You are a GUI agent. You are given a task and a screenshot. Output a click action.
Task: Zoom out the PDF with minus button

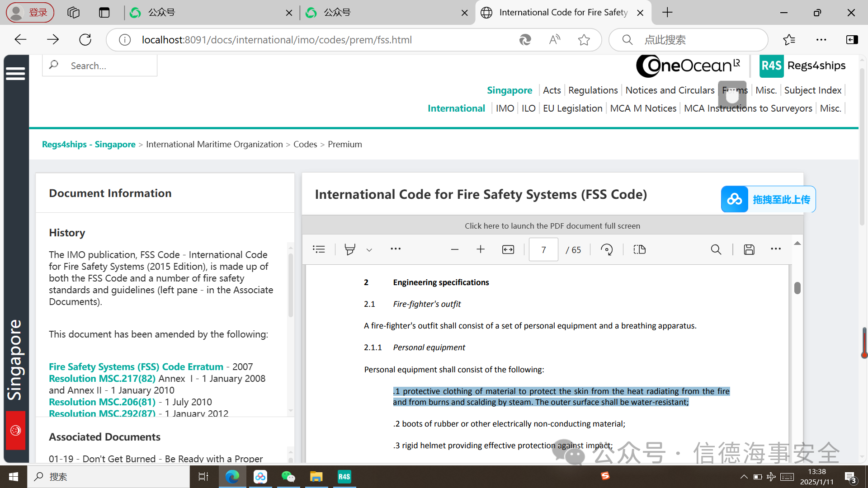tap(455, 249)
